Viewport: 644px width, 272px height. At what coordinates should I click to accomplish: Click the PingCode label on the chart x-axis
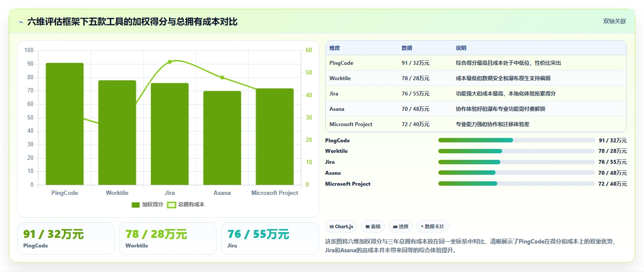click(65, 193)
